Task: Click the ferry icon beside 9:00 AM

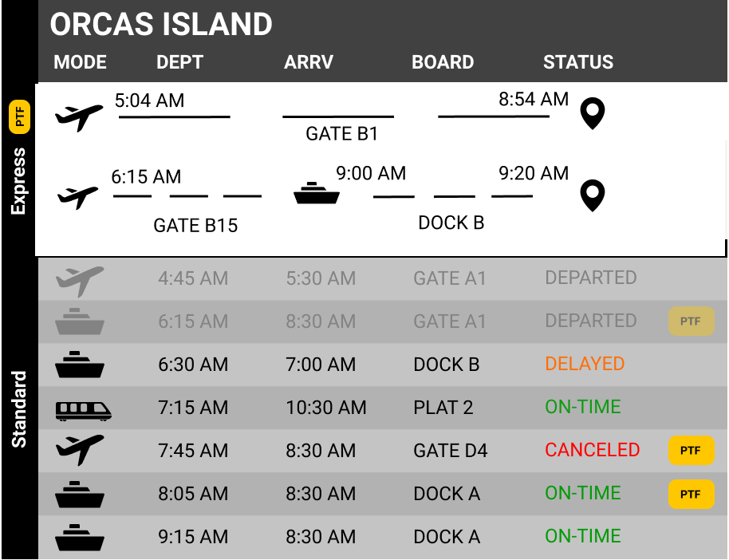Action: [317, 193]
